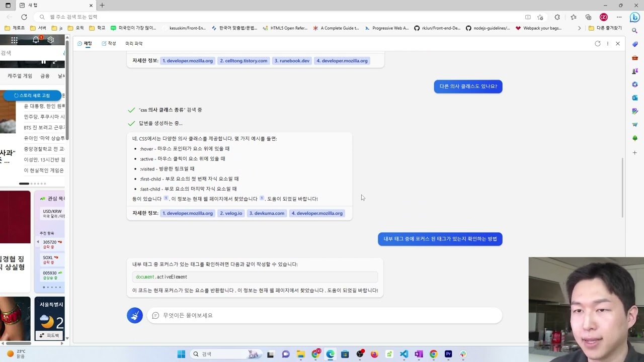Select the 새 탭 browser tab

point(55,5)
